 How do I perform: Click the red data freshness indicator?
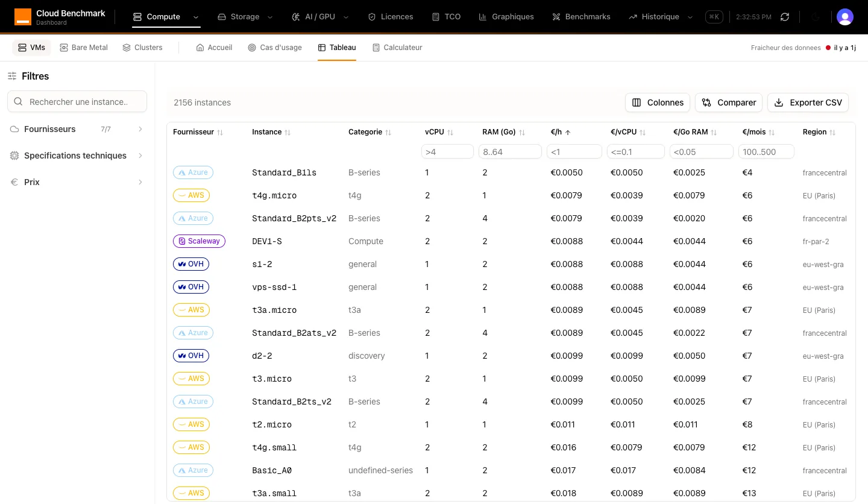tap(828, 48)
